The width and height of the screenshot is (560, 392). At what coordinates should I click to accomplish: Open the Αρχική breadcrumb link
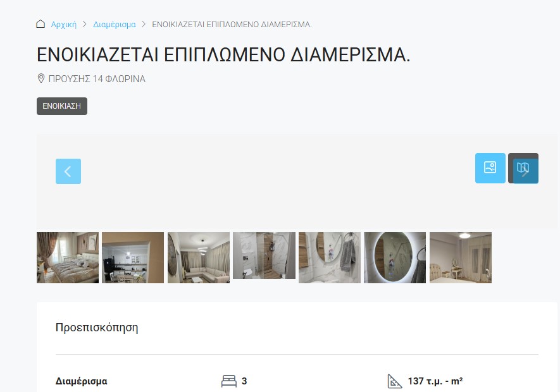(63, 24)
